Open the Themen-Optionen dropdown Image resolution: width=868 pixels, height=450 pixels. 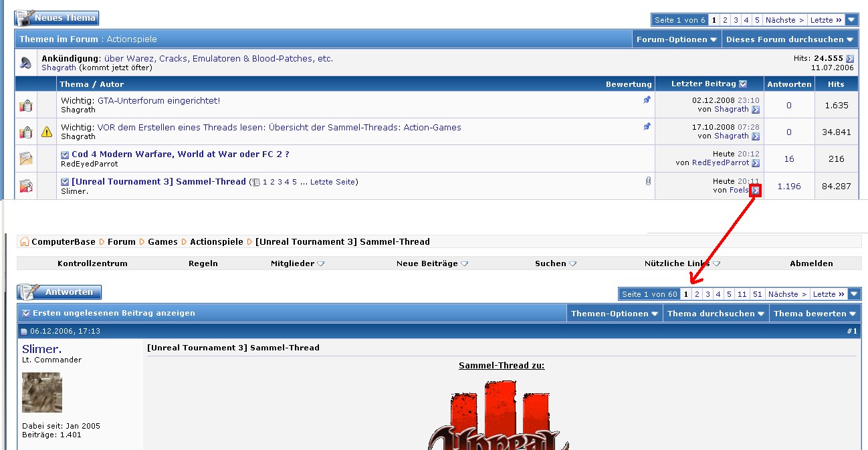coord(615,314)
